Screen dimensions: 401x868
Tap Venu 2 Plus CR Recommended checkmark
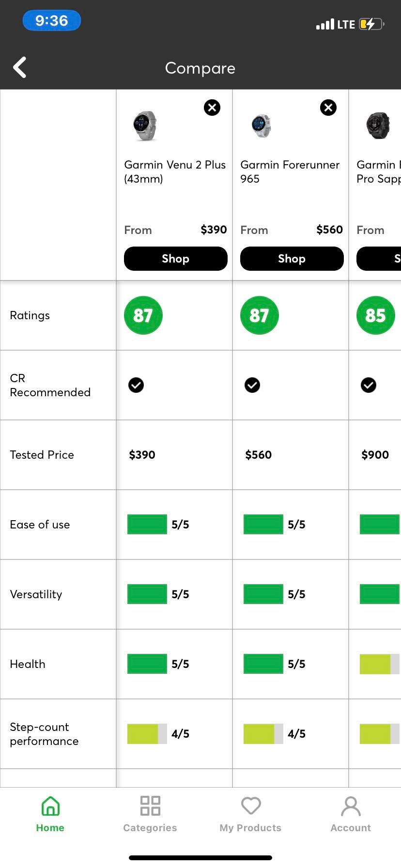coord(136,385)
